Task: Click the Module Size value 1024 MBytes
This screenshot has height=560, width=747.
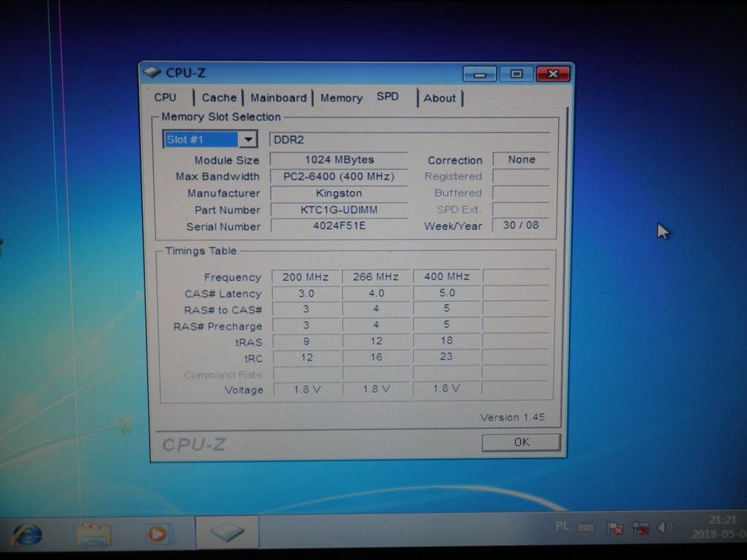Action: (338, 160)
